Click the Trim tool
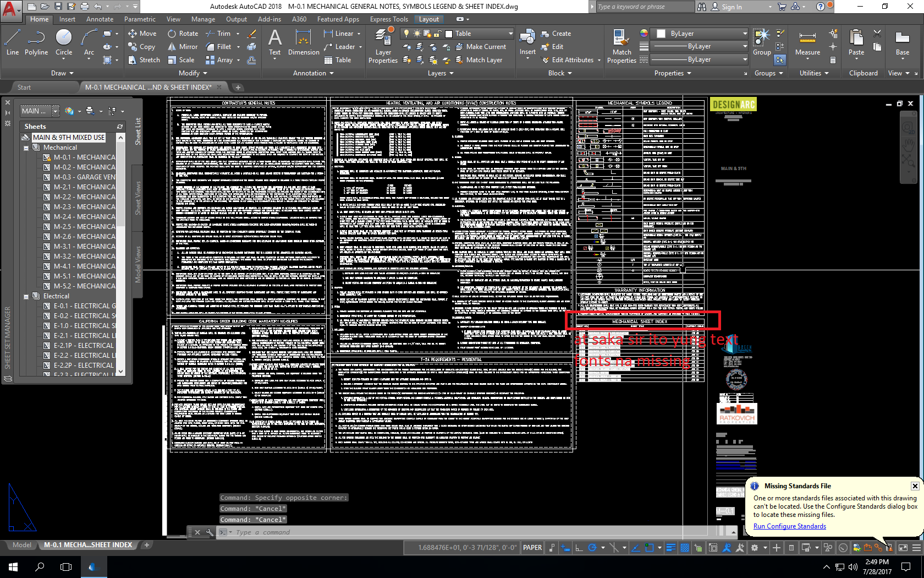Image resolution: width=924 pixels, height=578 pixels. (218, 34)
